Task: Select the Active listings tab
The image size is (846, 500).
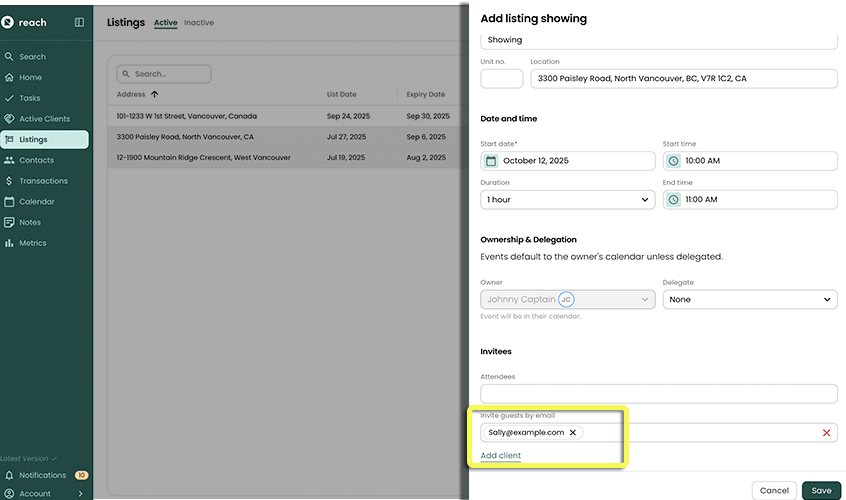Action: pos(165,23)
